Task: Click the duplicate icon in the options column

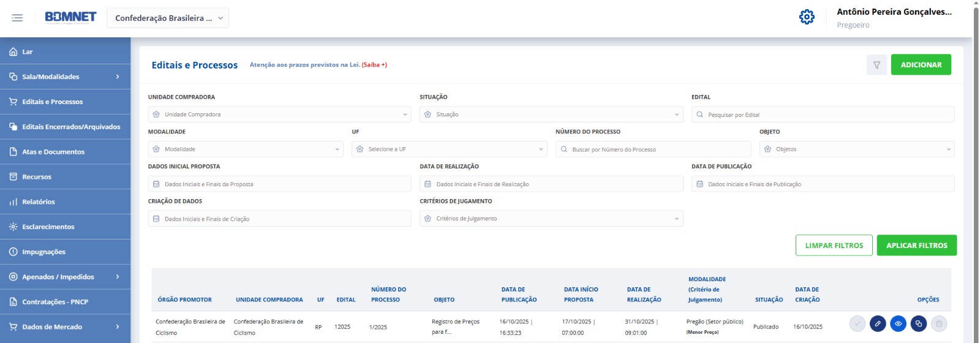Action: tap(918, 323)
